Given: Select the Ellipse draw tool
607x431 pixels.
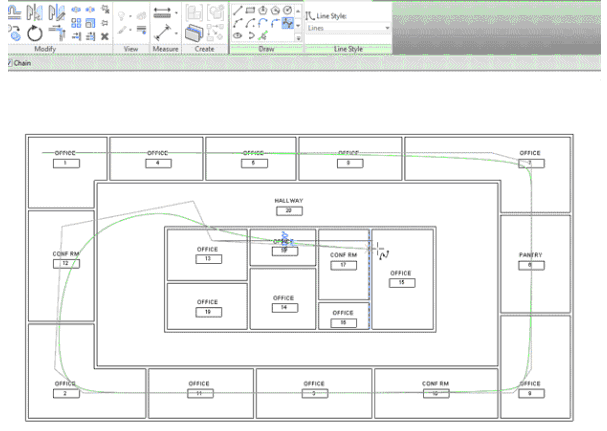Looking at the screenshot, I should [x=237, y=35].
